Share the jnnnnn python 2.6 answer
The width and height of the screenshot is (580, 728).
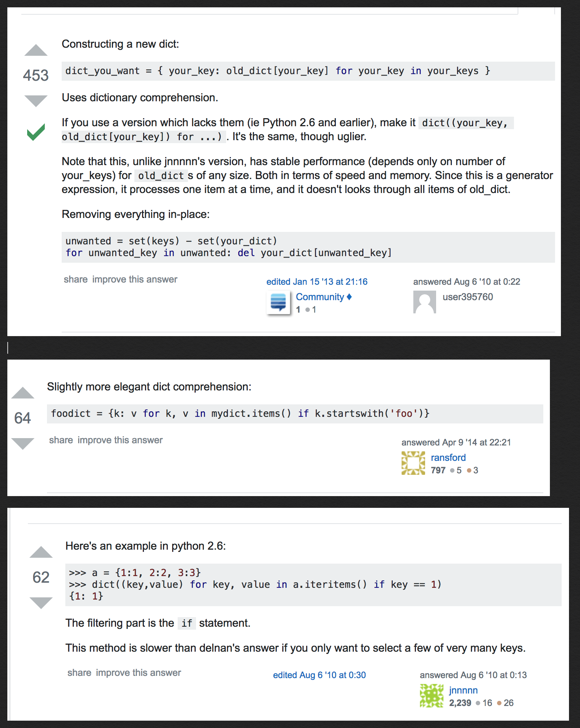pyautogui.click(x=79, y=673)
